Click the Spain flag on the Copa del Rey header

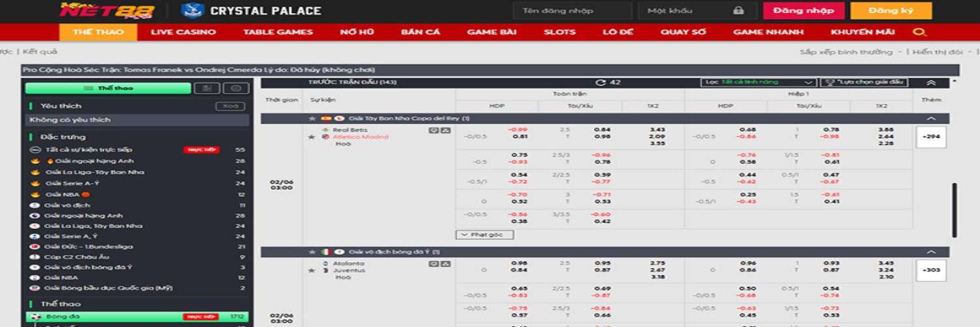tap(325, 118)
